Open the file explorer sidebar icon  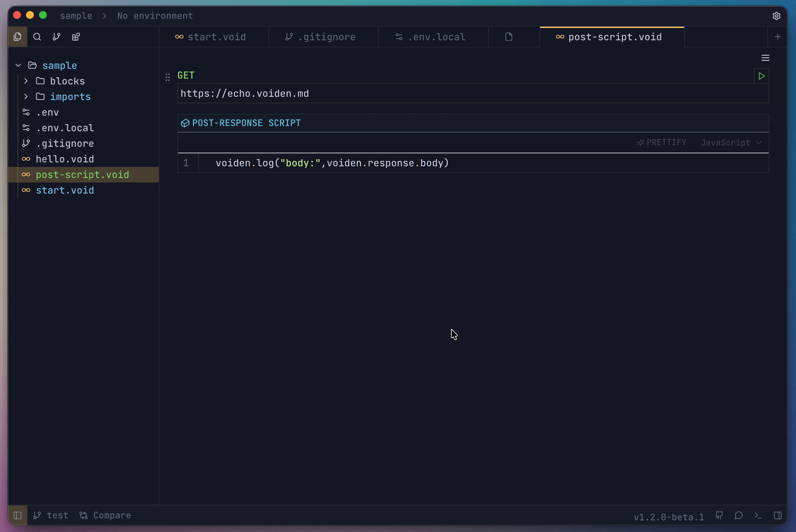pyautogui.click(x=18, y=37)
